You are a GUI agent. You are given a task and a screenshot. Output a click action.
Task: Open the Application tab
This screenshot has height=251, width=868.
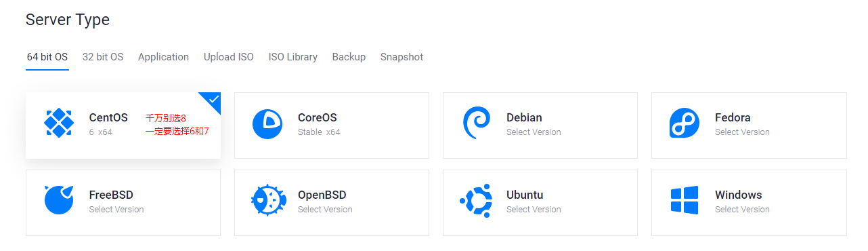pyautogui.click(x=163, y=57)
